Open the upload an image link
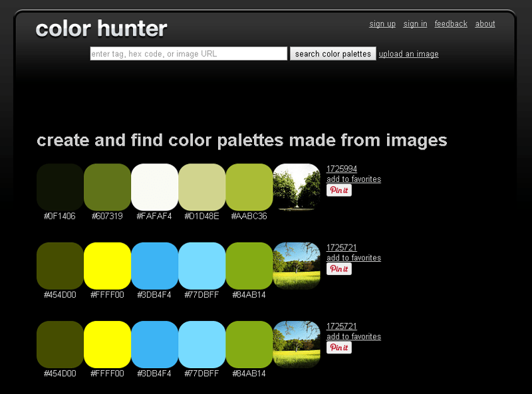This screenshot has width=532, height=394. (x=408, y=54)
